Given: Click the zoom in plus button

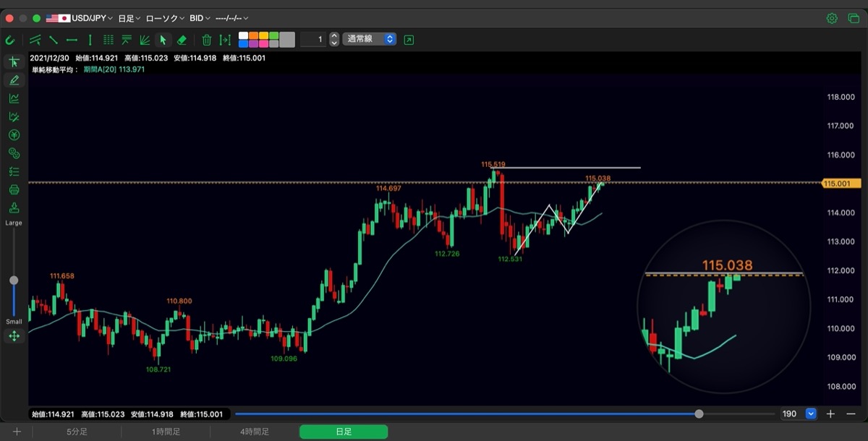Looking at the screenshot, I should [831, 414].
